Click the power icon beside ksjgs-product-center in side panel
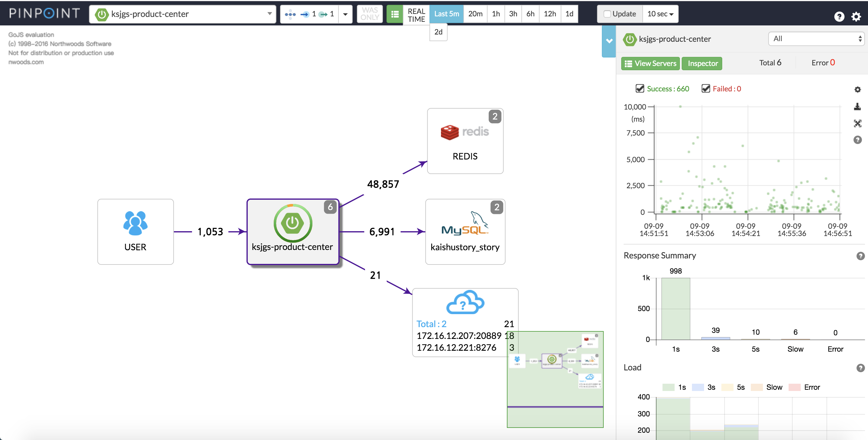Image resolution: width=868 pixels, height=440 pixels. tap(629, 39)
